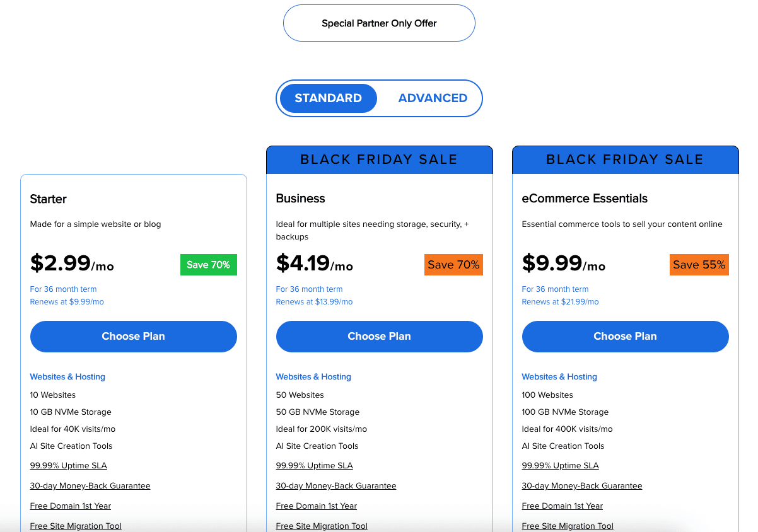This screenshot has width=758, height=532.
Task: Open 99.99% Uptime SLA link under eCommerce Essentials
Action: [561, 466]
